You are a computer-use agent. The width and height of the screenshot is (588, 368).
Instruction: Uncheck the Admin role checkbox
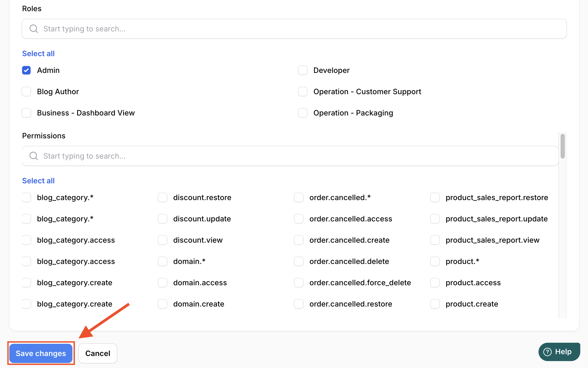(26, 70)
